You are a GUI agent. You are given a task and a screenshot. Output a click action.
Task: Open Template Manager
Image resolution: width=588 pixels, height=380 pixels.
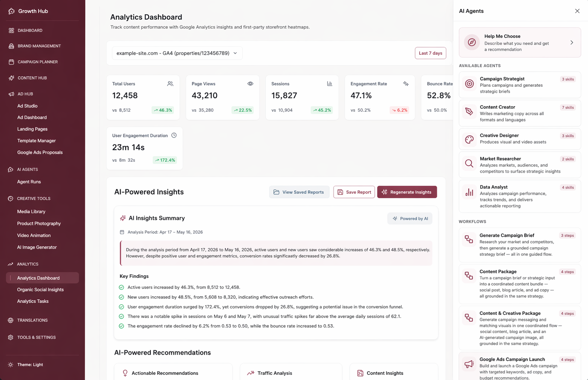[37, 141]
